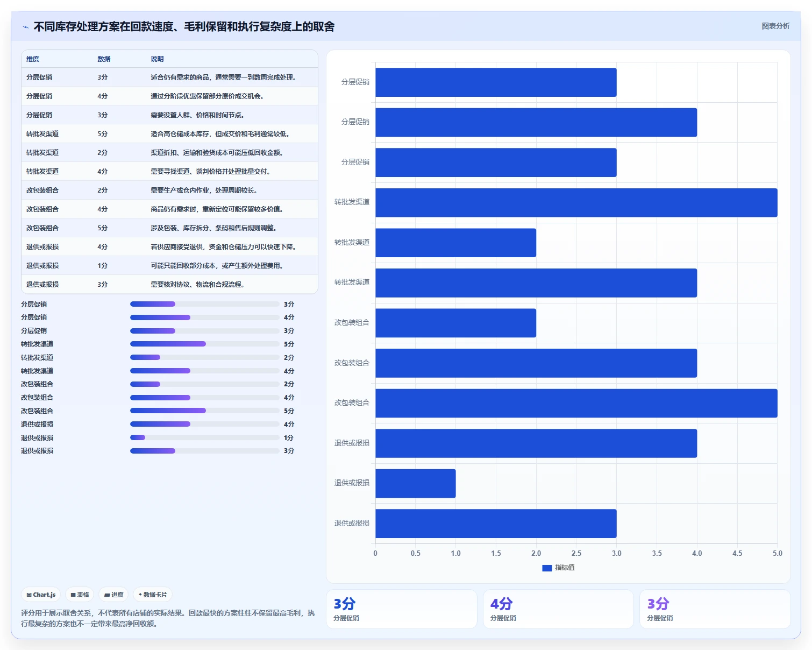
Task: Select row 需要设置人群、价格和时间节点
Action: click(x=169, y=115)
